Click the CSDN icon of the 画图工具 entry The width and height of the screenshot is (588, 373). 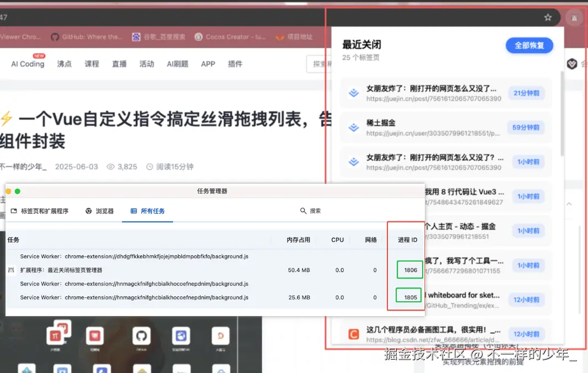[x=353, y=334]
